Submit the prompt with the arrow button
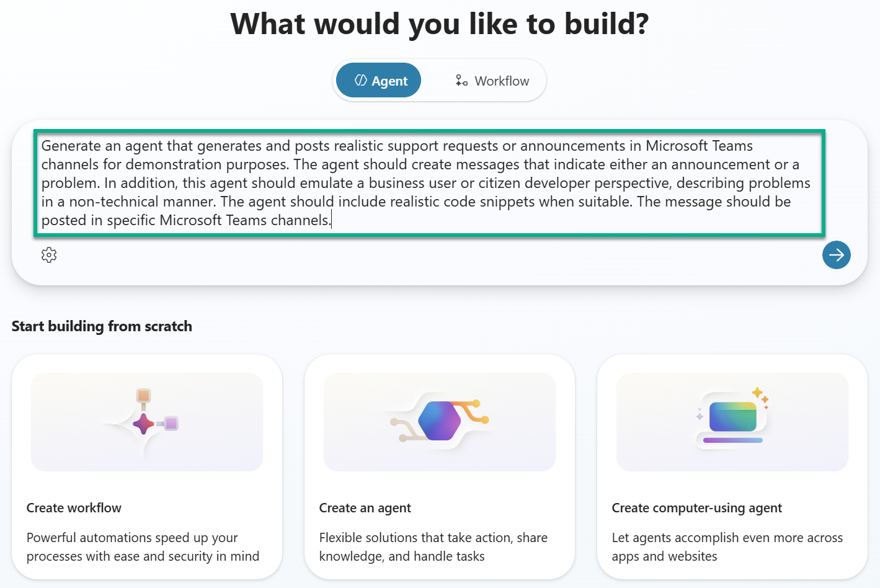 point(836,255)
